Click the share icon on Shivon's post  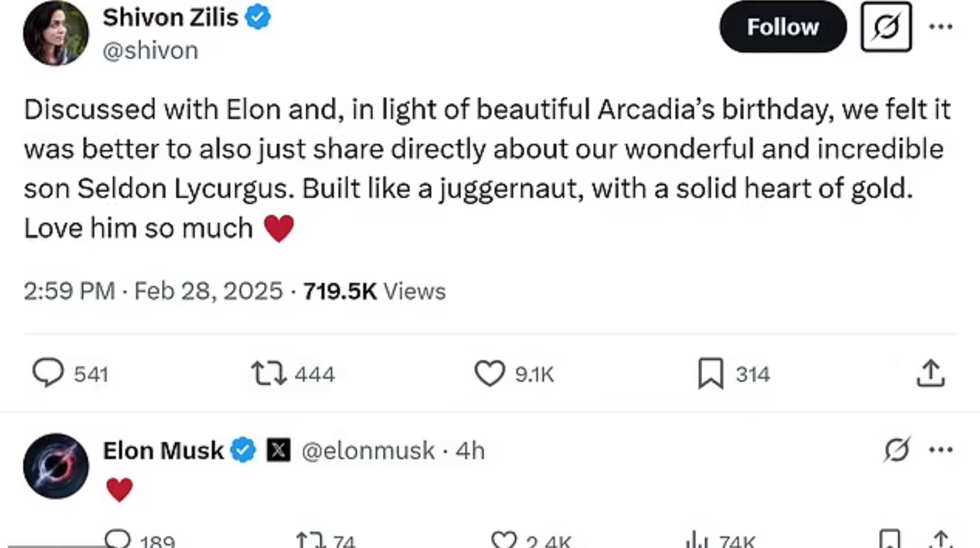point(931,373)
